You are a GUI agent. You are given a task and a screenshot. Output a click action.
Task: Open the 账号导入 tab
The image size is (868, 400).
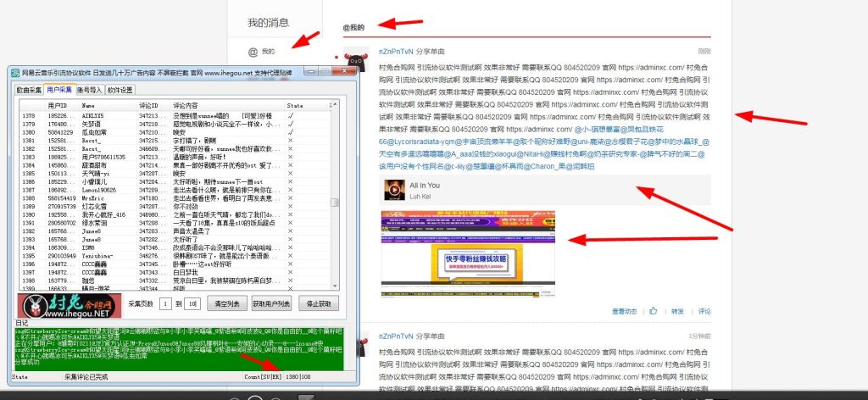pyautogui.click(x=89, y=90)
